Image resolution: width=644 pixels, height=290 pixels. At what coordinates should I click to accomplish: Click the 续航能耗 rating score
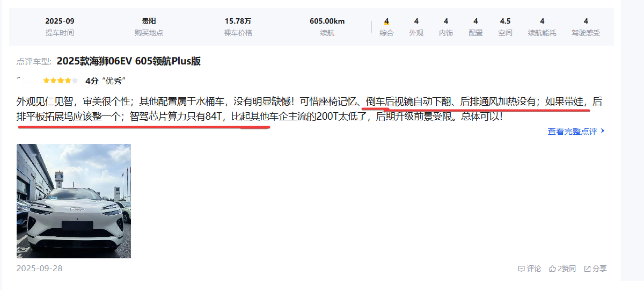(542, 21)
